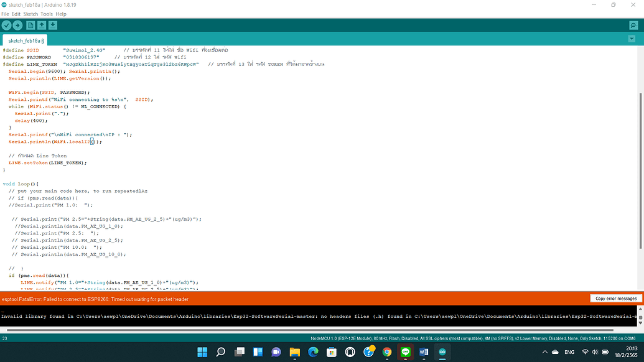The width and height of the screenshot is (644, 362).
Task: Click Copy error messages button
Action: click(615, 299)
